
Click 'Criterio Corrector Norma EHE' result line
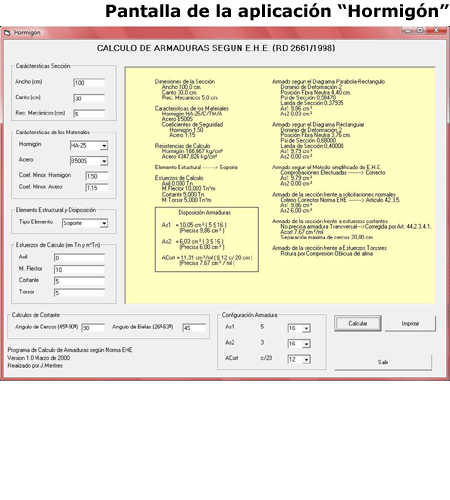coord(340,200)
